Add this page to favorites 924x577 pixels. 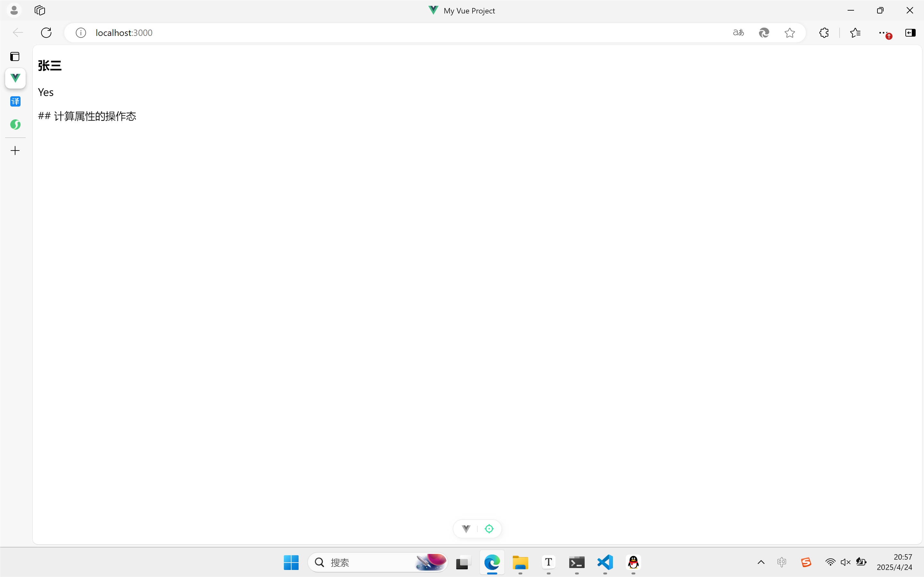coord(789,33)
